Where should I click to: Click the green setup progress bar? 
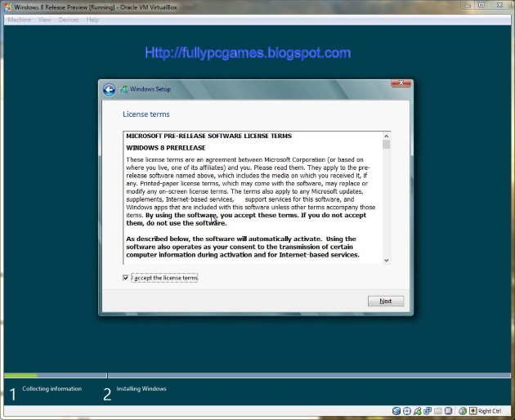point(20,375)
